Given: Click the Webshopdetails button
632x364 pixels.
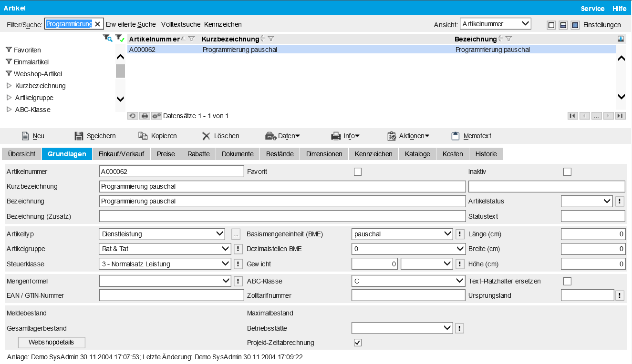Looking at the screenshot, I should pos(52,343).
